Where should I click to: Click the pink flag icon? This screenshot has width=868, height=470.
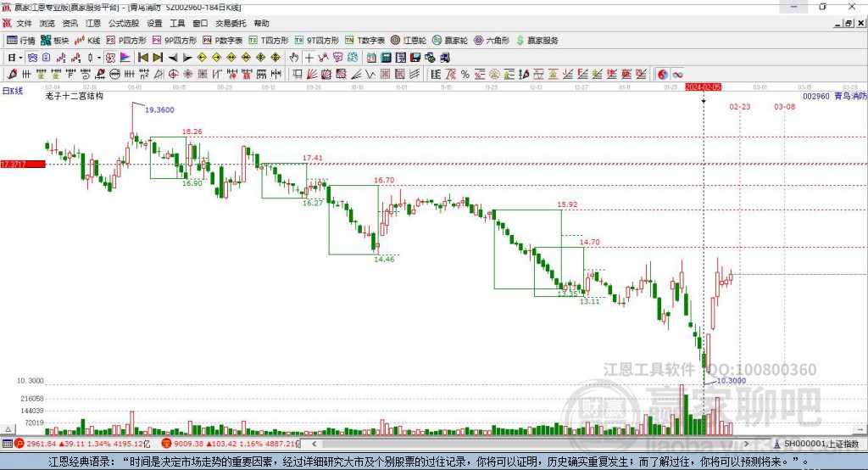[125, 58]
